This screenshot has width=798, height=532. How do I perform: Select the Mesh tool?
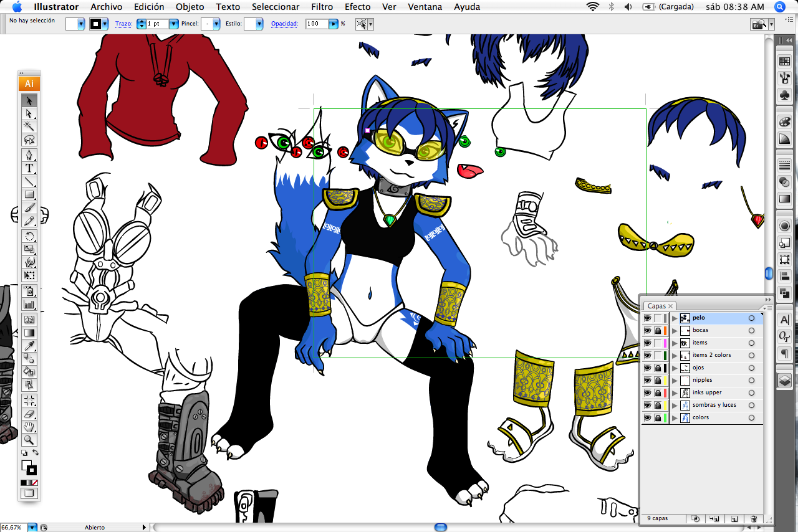[x=29, y=320]
